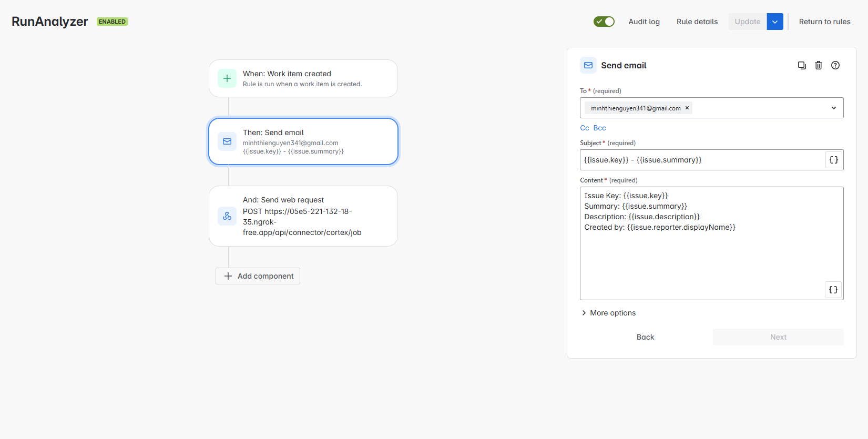
Task: Expand More options
Action: (608, 313)
